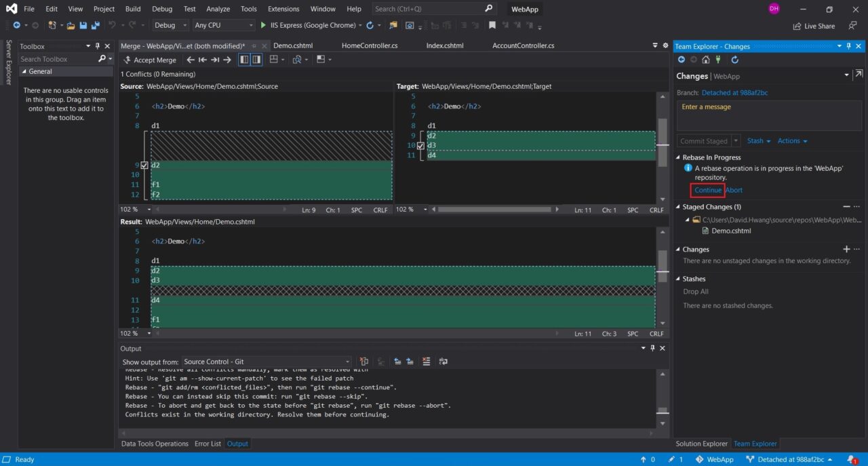The image size is (868, 466).
Task: Check the Source d2 conflict checkbox
Action: tap(144, 165)
